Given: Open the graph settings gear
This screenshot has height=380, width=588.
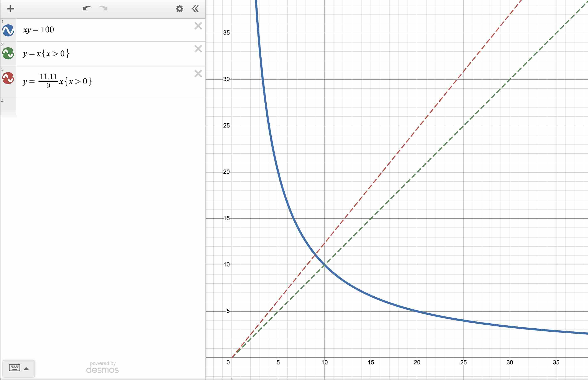Looking at the screenshot, I should coord(179,9).
